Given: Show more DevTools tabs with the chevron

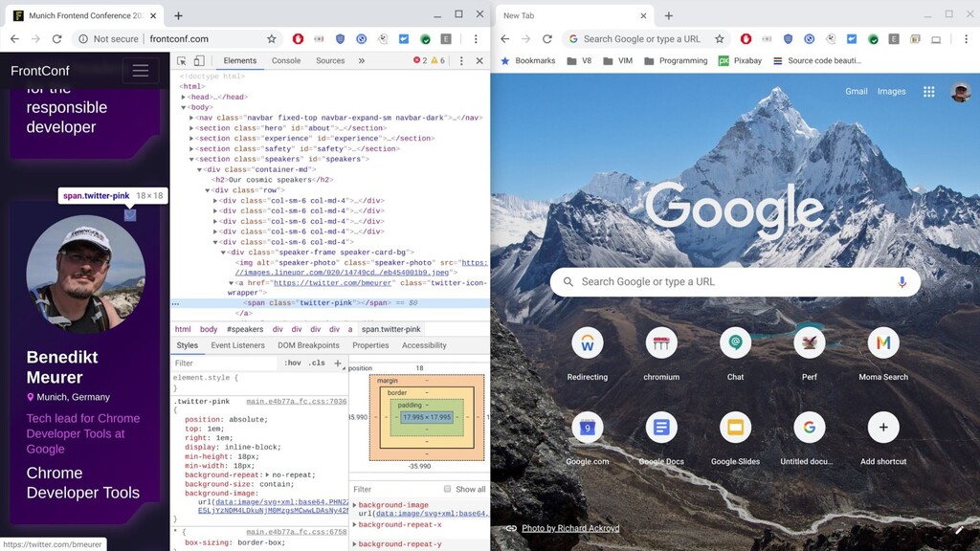Looking at the screenshot, I should coord(361,60).
